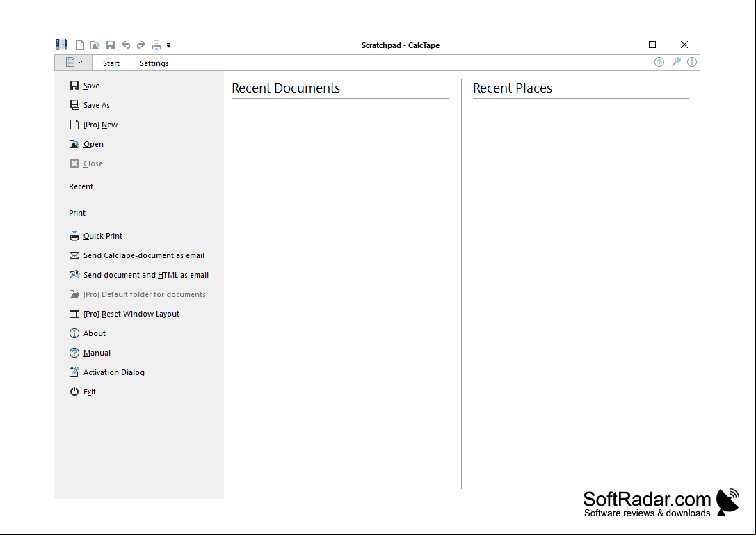Click the Open icon in quick access toolbar

pos(95,45)
